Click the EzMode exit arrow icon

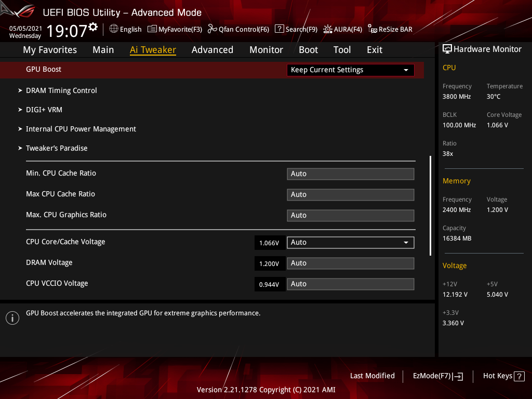coord(458,376)
